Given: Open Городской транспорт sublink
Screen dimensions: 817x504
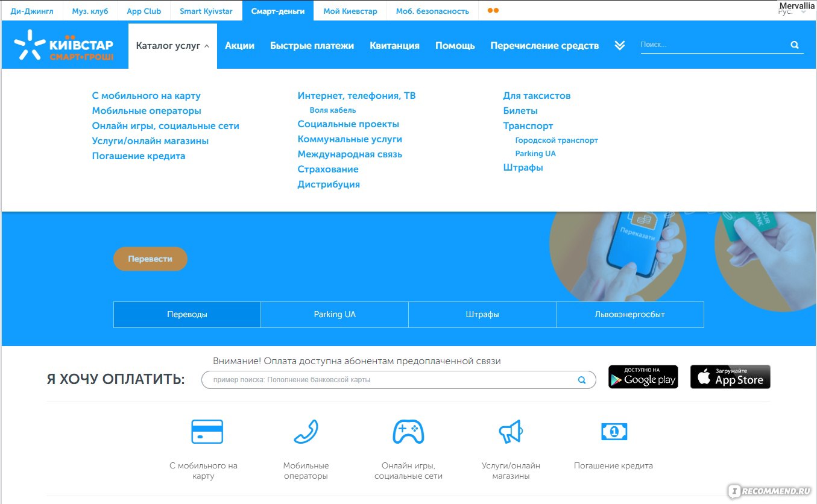Looking at the screenshot, I should 557,140.
